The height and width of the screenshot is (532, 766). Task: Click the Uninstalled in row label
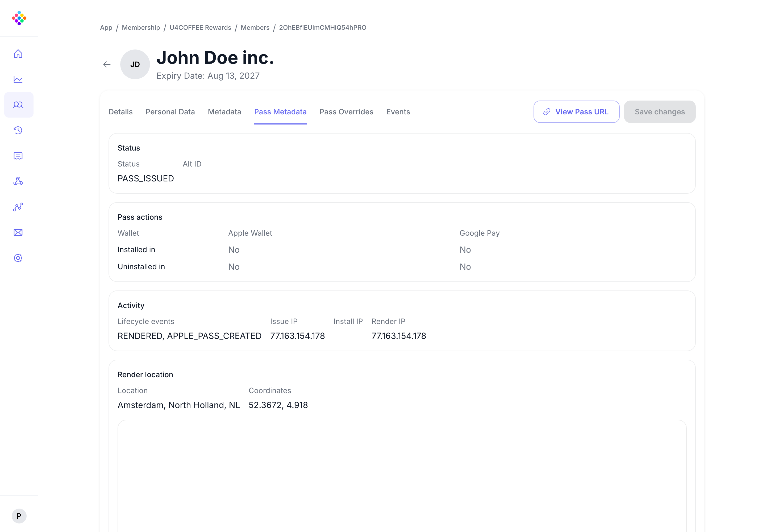point(141,267)
